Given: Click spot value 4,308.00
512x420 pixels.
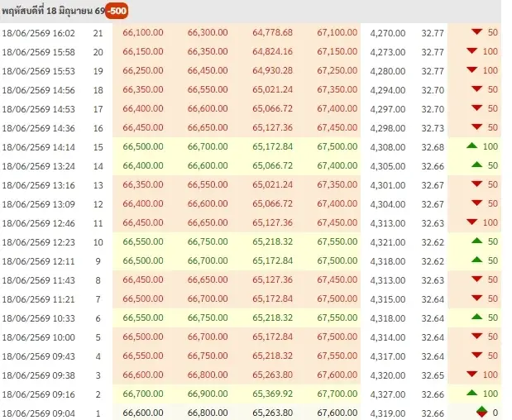Looking at the screenshot, I should (388, 147).
